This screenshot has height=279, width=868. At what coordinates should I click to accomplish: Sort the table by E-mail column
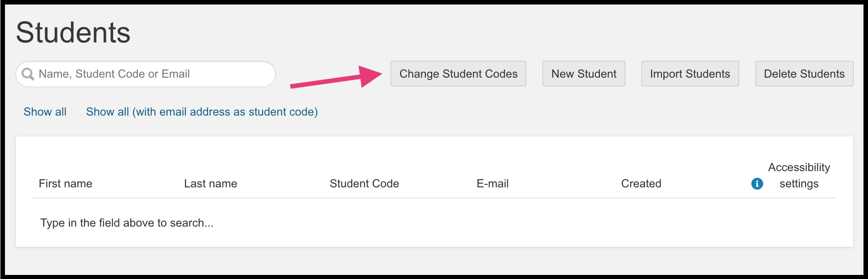click(493, 183)
